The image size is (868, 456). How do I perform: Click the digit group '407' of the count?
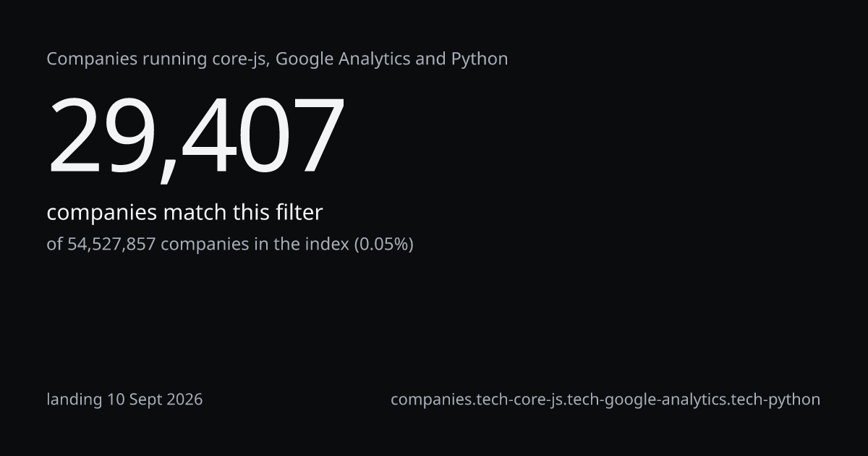[263, 138]
